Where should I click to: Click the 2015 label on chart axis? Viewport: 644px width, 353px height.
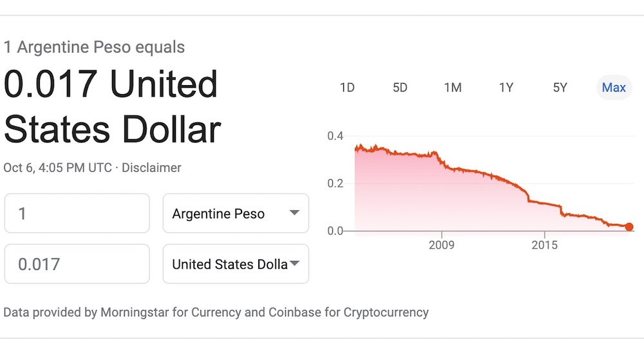tap(545, 245)
